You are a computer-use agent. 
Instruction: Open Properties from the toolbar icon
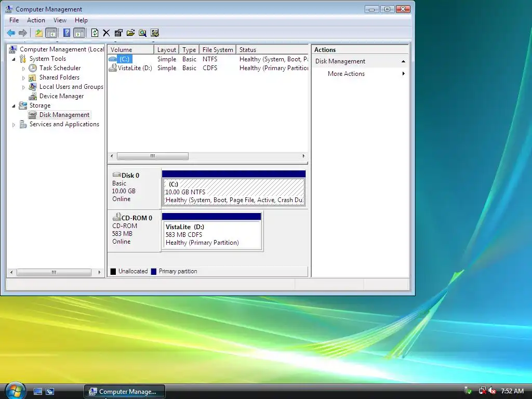point(118,33)
